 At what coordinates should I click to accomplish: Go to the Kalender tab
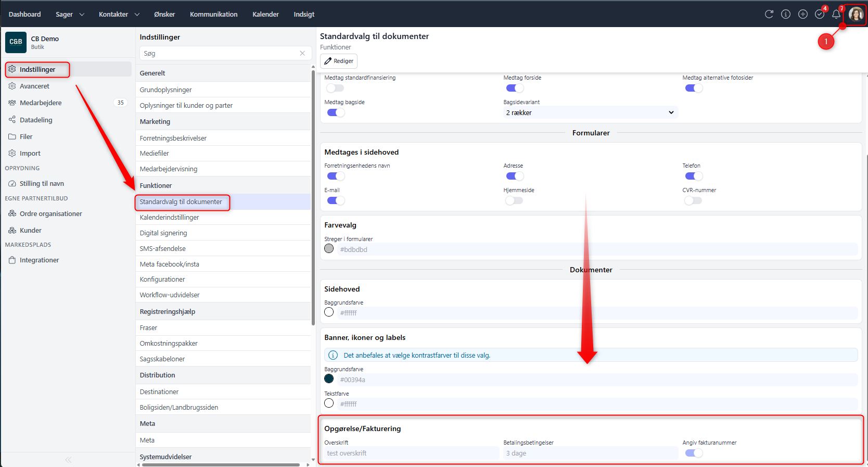coord(265,14)
